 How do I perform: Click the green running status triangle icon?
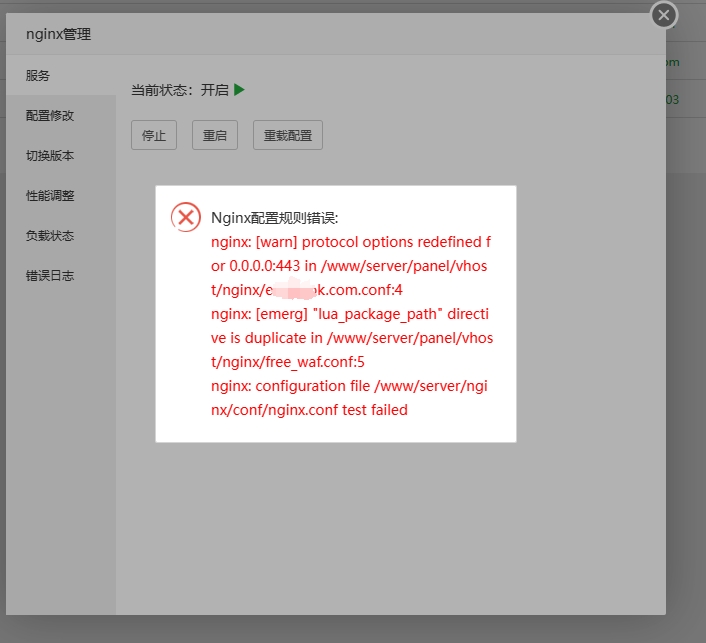tap(239, 90)
